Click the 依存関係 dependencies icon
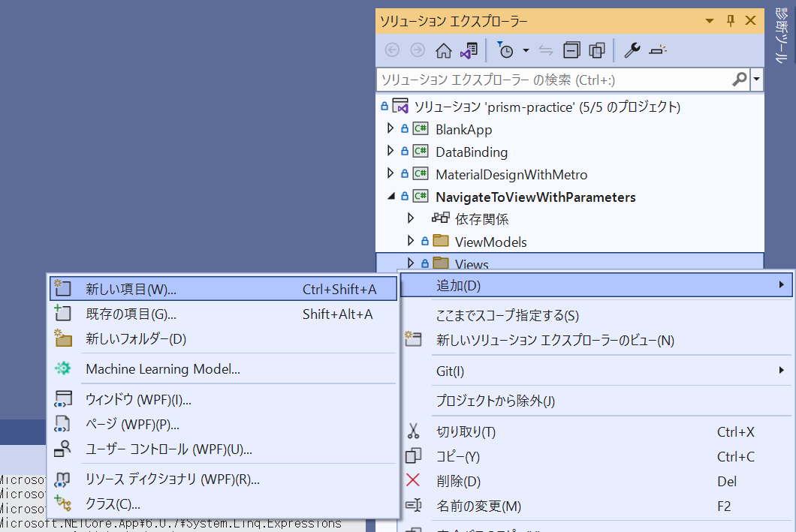The width and height of the screenshot is (796, 532). tap(440, 218)
